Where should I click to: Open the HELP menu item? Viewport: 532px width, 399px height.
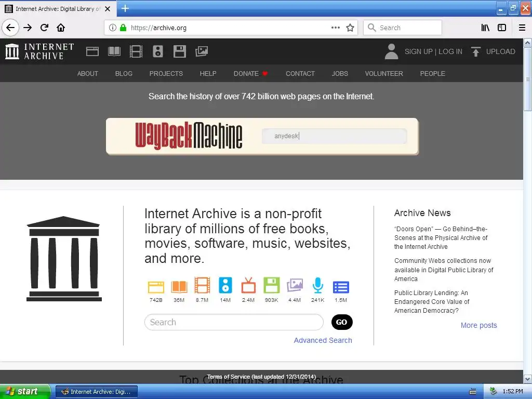pyautogui.click(x=208, y=74)
